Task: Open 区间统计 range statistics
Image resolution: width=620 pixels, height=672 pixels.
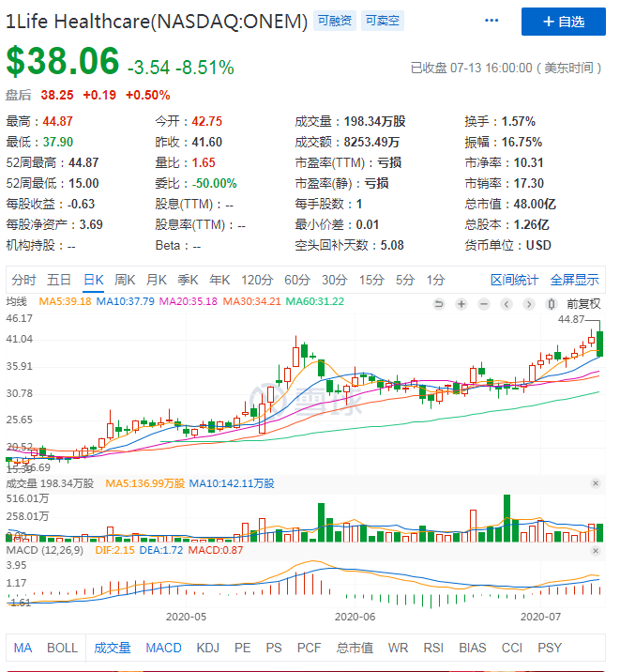Action: pyautogui.click(x=514, y=280)
